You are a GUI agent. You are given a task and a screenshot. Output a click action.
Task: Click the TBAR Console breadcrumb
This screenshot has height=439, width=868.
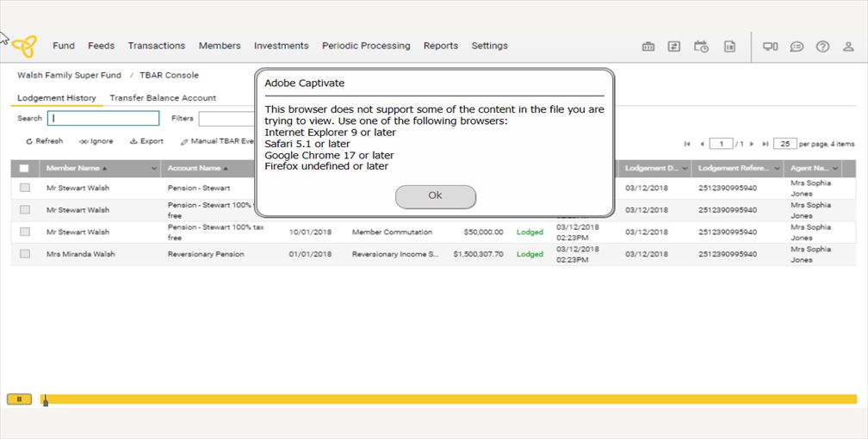tap(169, 75)
